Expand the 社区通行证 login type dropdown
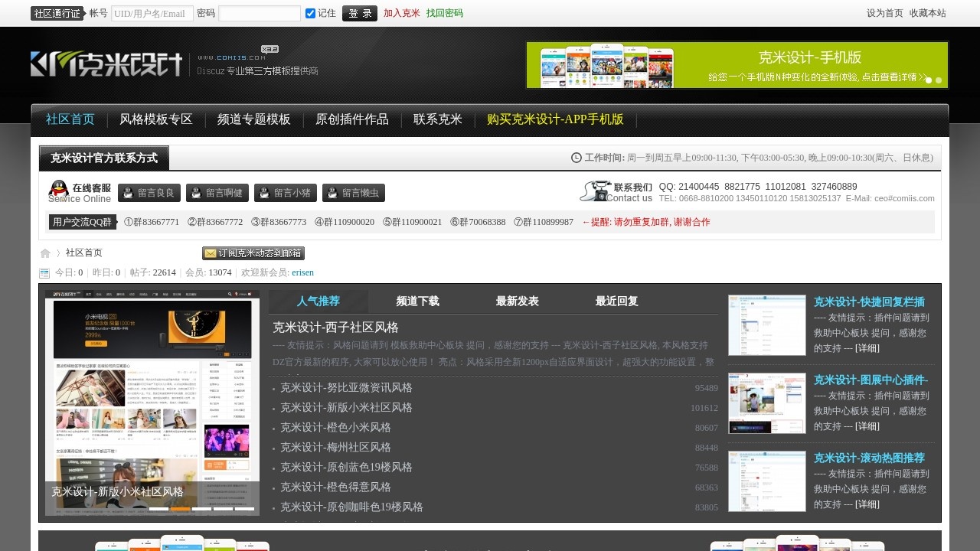Viewport: 980px width, 551px height. pos(57,13)
